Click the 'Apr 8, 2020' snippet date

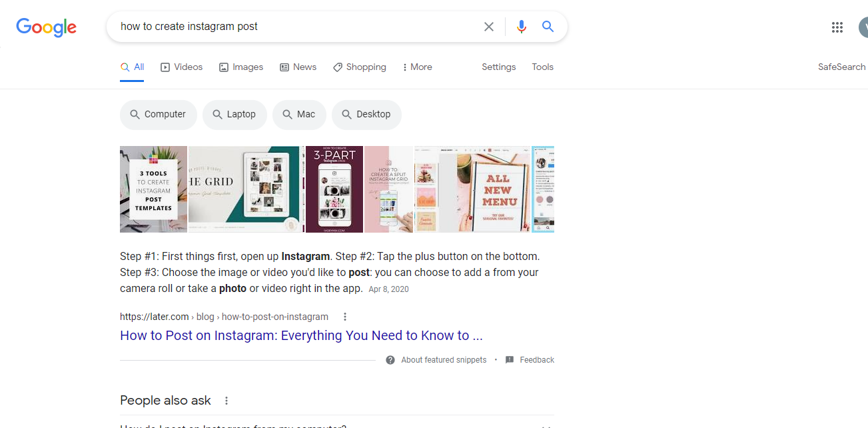coord(389,289)
